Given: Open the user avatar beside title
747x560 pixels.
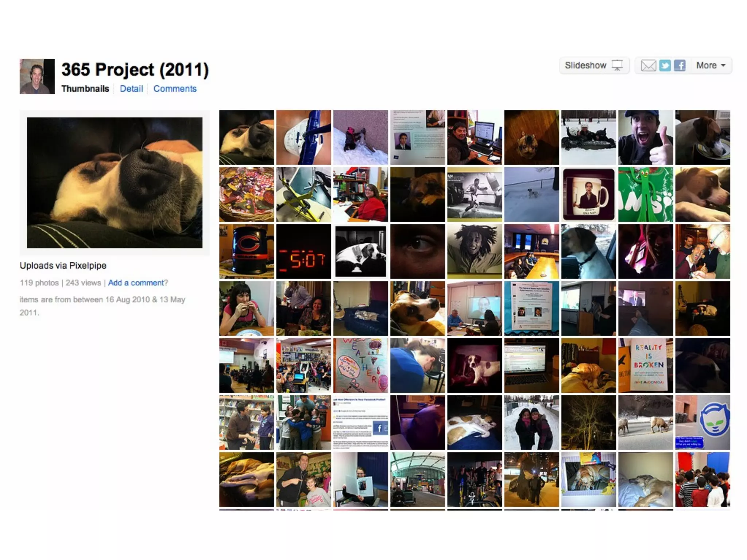Looking at the screenshot, I should click(37, 76).
